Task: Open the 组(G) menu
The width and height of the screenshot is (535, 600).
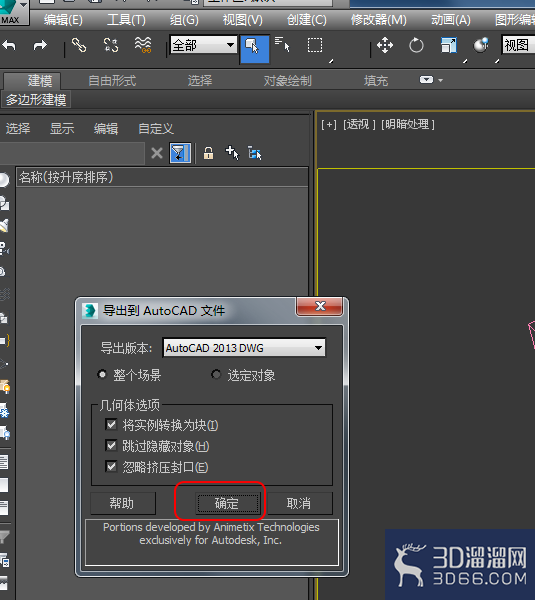Action: tap(184, 20)
